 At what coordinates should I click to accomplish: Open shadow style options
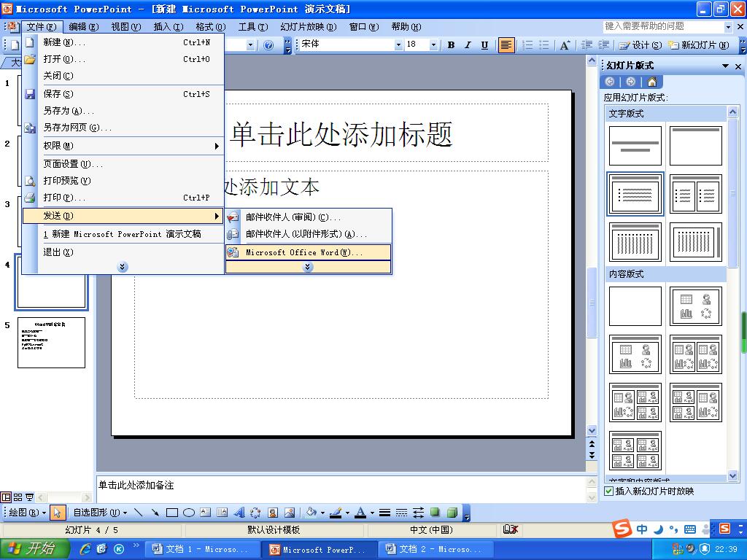click(x=435, y=513)
